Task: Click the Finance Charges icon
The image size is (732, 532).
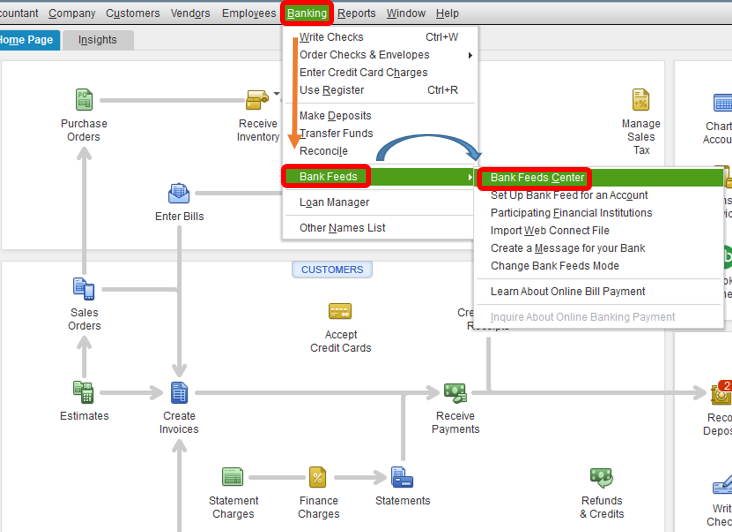Action: pyautogui.click(x=318, y=477)
